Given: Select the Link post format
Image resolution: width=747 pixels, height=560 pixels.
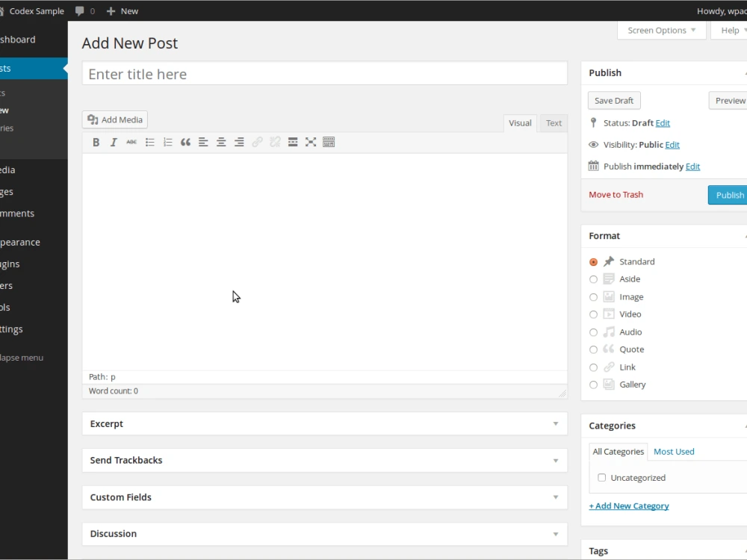Looking at the screenshot, I should point(593,367).
